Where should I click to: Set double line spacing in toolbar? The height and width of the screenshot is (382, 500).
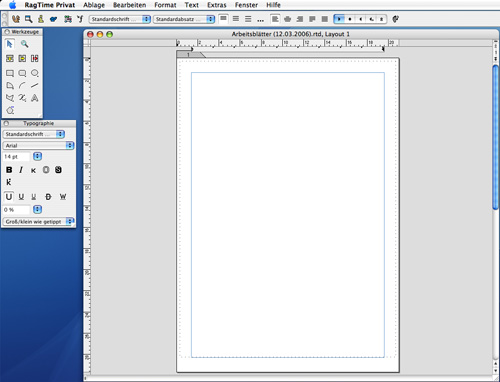[248, 19]
